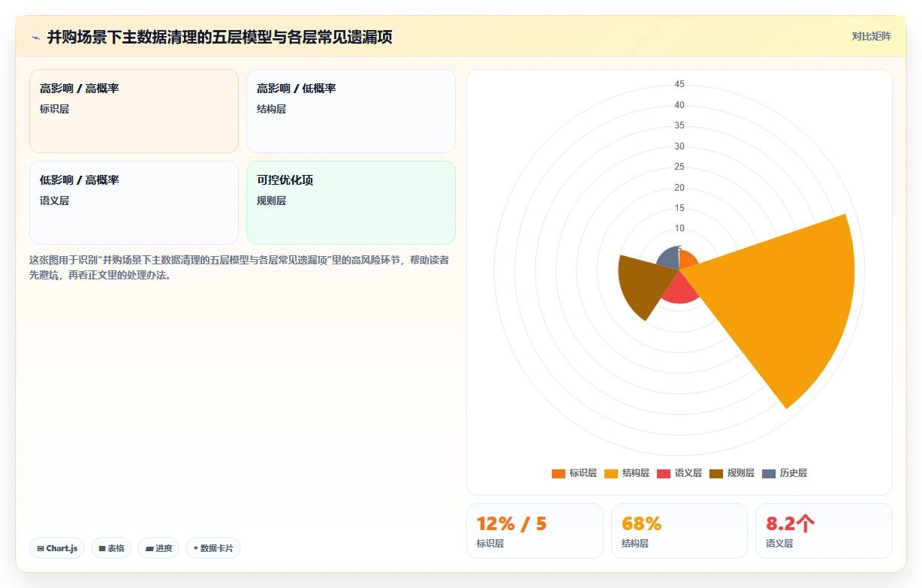Toggle 语义层 legend color swatch

(664, 473)
